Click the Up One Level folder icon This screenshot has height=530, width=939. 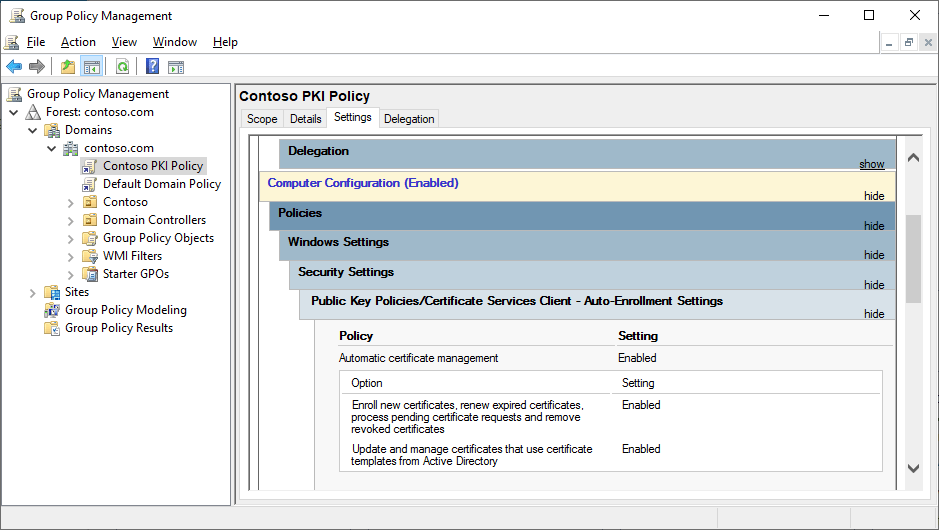[x=67, y=67]
